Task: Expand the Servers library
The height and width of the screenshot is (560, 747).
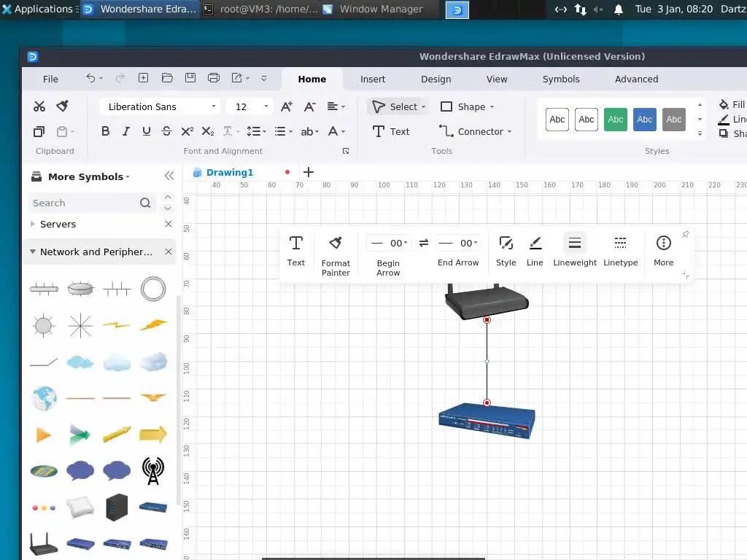Action: coord(32,224)
